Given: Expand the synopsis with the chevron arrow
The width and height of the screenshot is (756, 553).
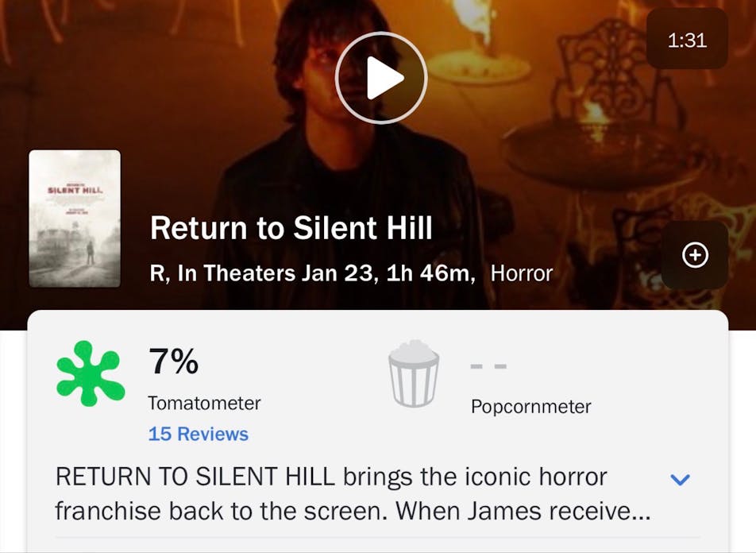Looking at the screenshot, I should [680, 479].
